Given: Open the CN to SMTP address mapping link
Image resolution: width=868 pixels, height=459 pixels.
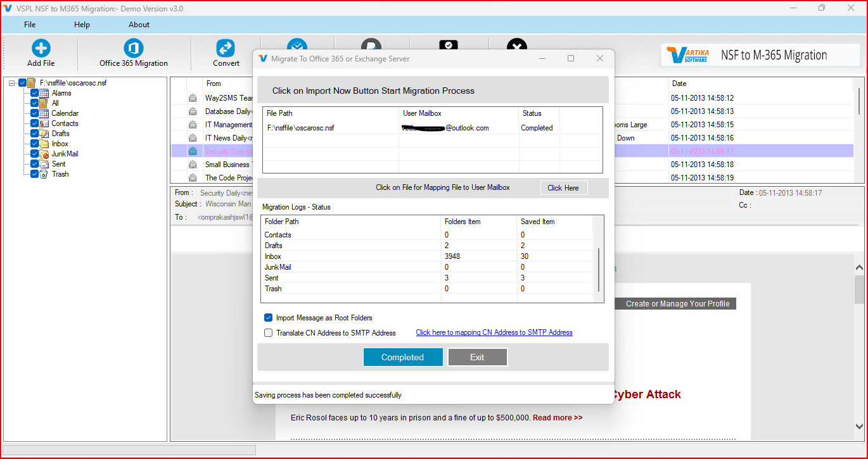Looking at the screenshot, I should click(x=494, y=332).
